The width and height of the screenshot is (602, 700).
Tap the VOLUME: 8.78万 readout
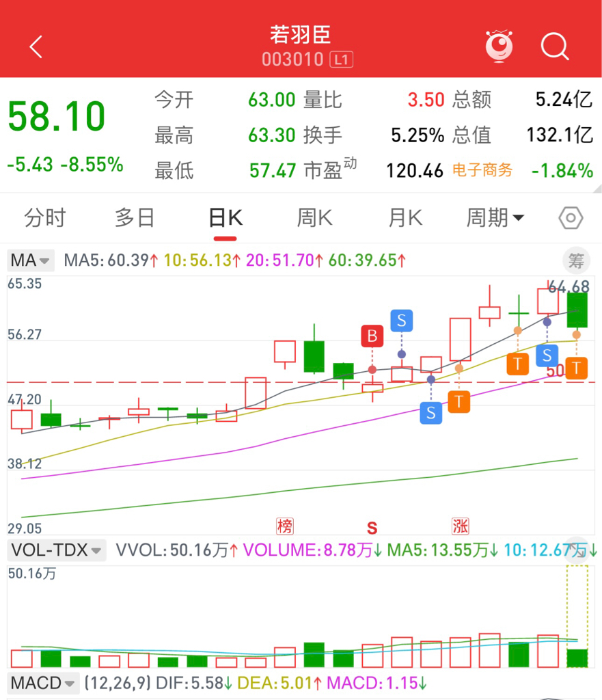coord(312,550)
